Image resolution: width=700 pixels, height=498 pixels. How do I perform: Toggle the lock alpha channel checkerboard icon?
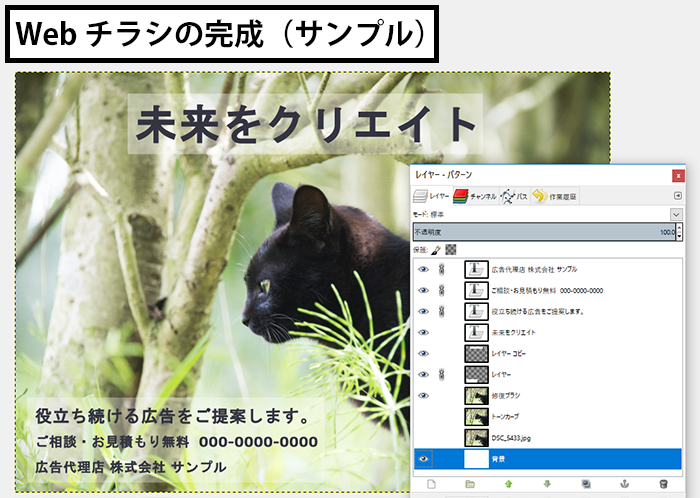coord(451,249)
